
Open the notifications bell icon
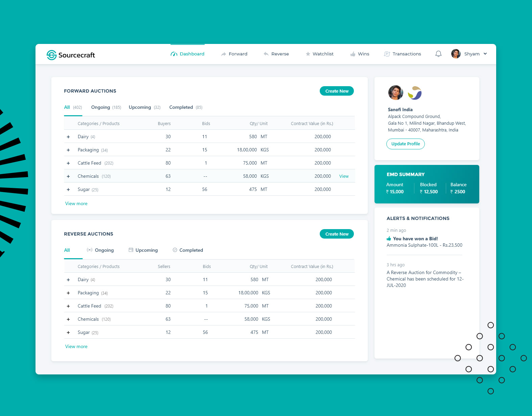pos(438,54)
